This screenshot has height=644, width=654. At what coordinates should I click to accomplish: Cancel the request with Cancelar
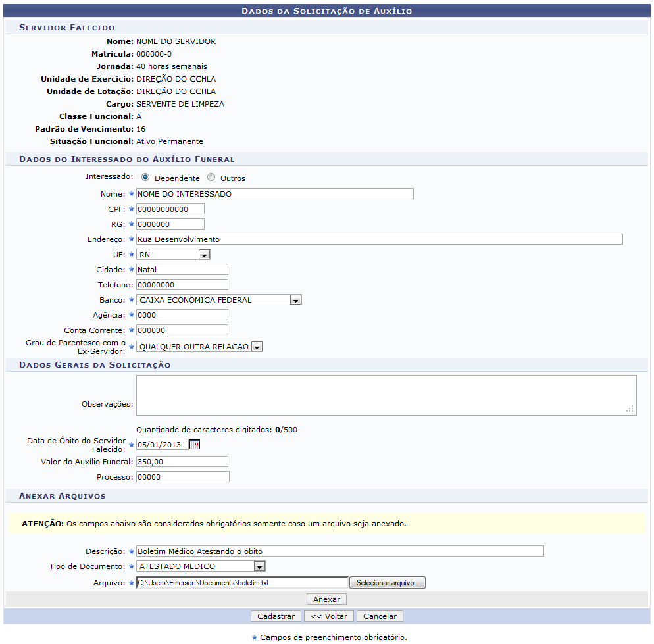pyautogui.click(x=380, y=616)
